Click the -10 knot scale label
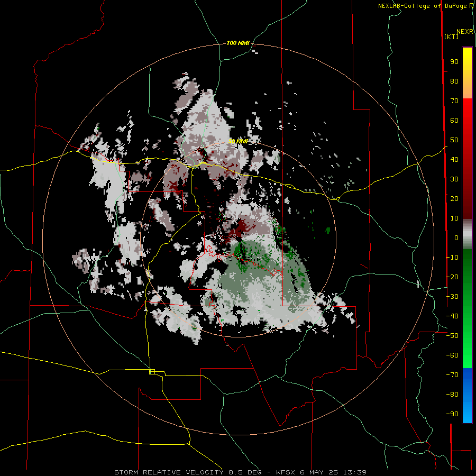The height and width of the screenshot is (476, 476). pyautogui.click(x=452, y=258)
